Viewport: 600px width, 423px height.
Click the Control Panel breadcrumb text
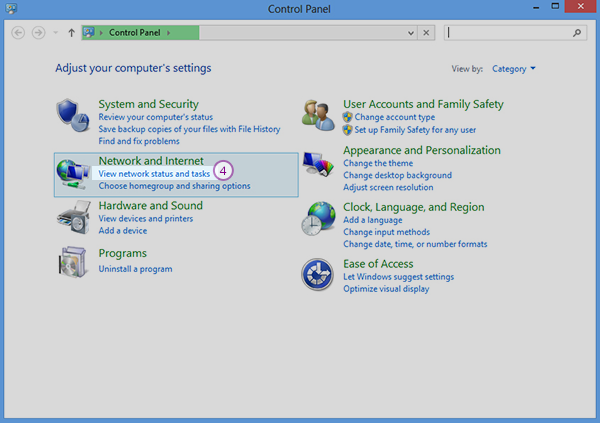[x=135, y=33]
